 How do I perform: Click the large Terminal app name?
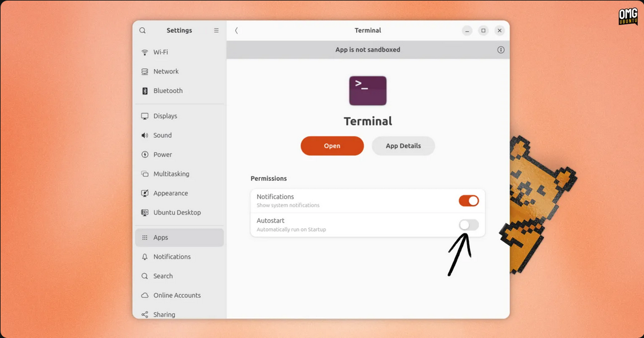click(368, 121)
